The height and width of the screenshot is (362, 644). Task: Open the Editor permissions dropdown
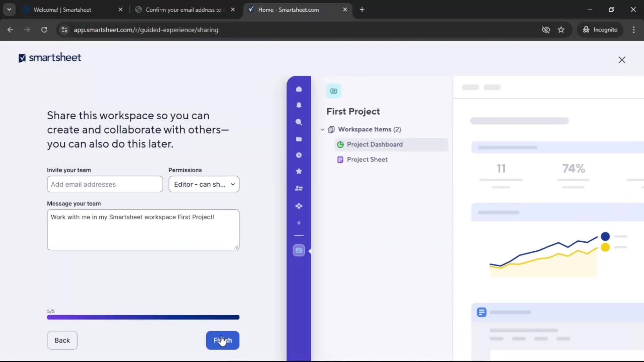click(204, 184)
